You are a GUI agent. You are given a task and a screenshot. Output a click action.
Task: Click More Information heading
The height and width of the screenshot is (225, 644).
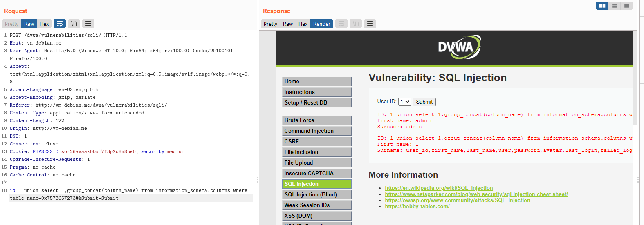coord(403,175)
